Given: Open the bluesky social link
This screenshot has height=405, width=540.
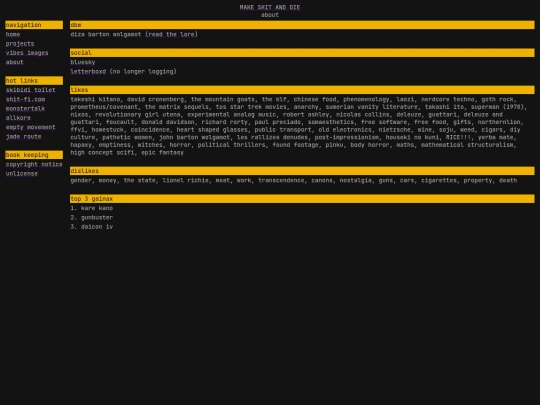Looking at the screenshot, I should (x=83, y=62).
